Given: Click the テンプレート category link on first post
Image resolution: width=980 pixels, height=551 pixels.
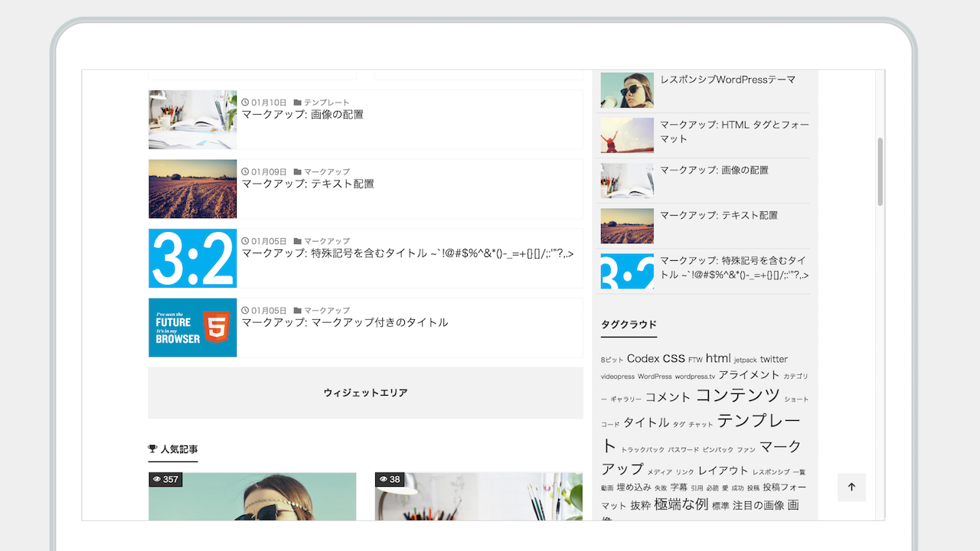Looking at the screenshot, I should [x=326, y=103].
